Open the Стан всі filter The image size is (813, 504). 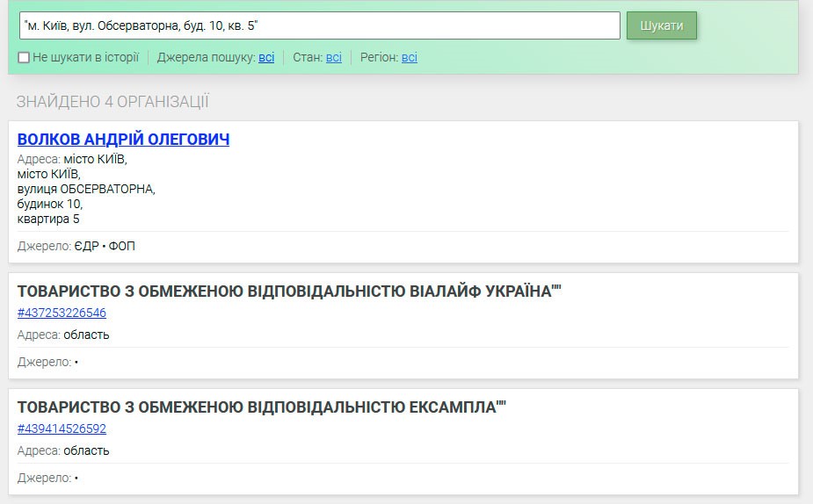click(x=334, y=58)
